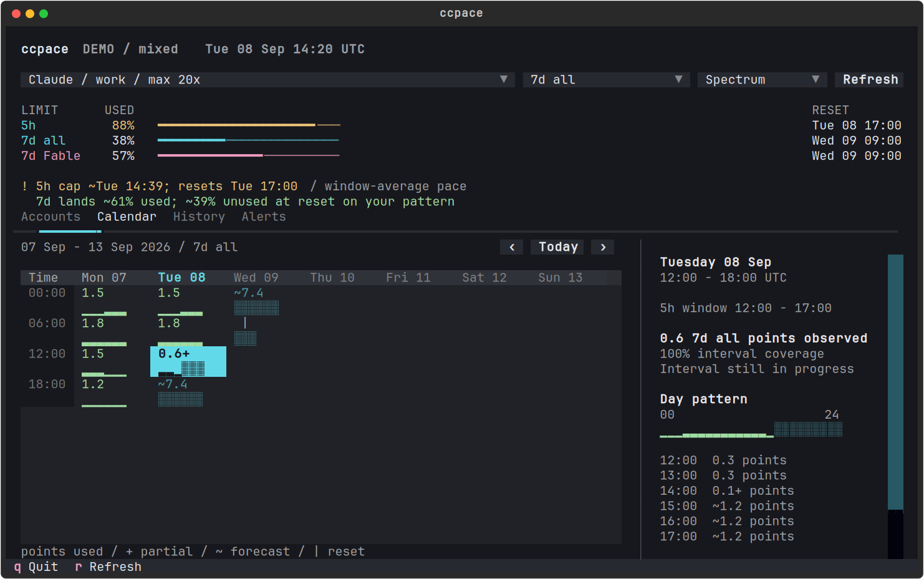The height and width of the screenshot is (579, 924).
Task: Click the 7d Fable limit label
Action: (51, 155)
